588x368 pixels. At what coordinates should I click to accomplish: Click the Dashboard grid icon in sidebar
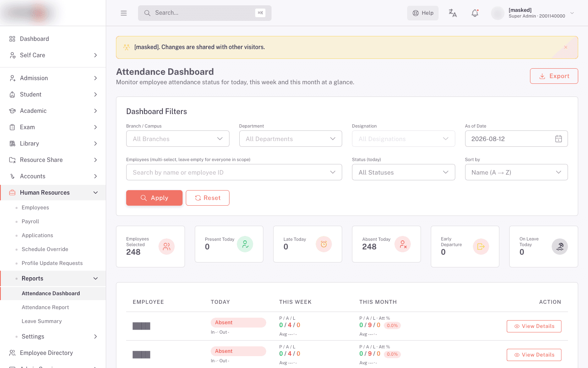[x=12, y=39]
